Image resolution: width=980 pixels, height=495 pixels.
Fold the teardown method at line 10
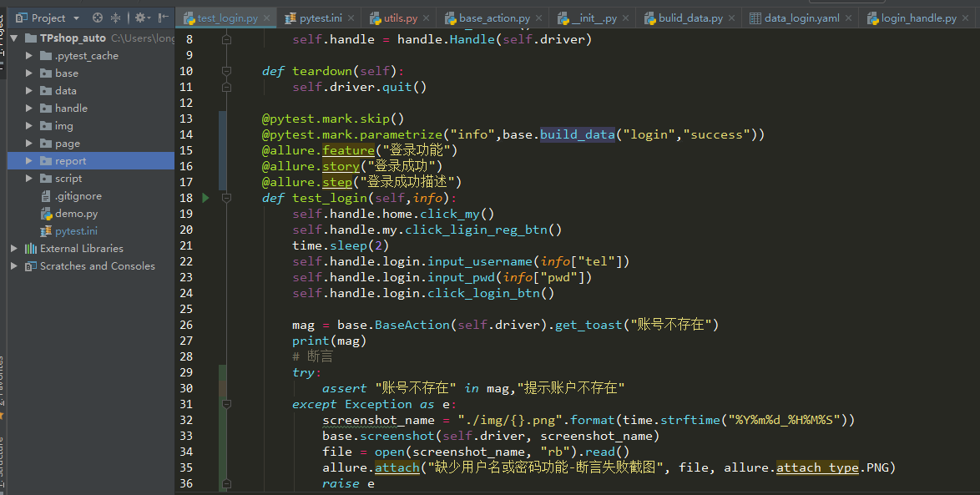pyautogui.click(x=227, y=71)
